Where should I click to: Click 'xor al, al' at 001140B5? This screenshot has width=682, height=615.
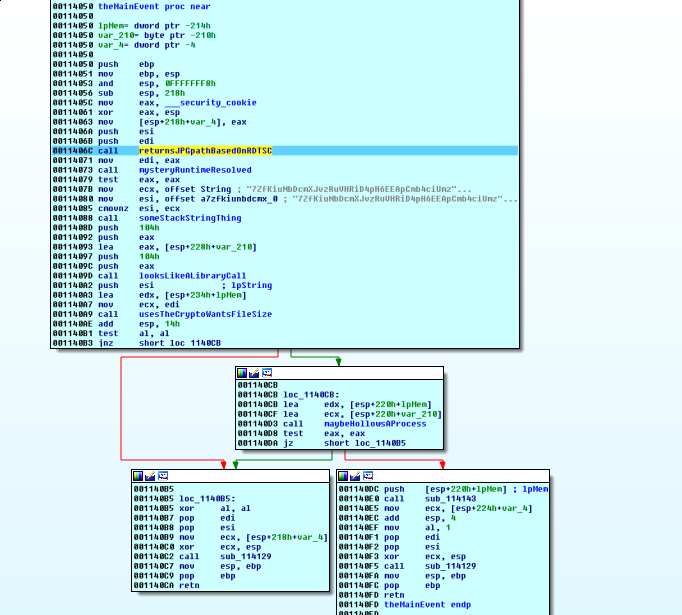tap(215, 508)
